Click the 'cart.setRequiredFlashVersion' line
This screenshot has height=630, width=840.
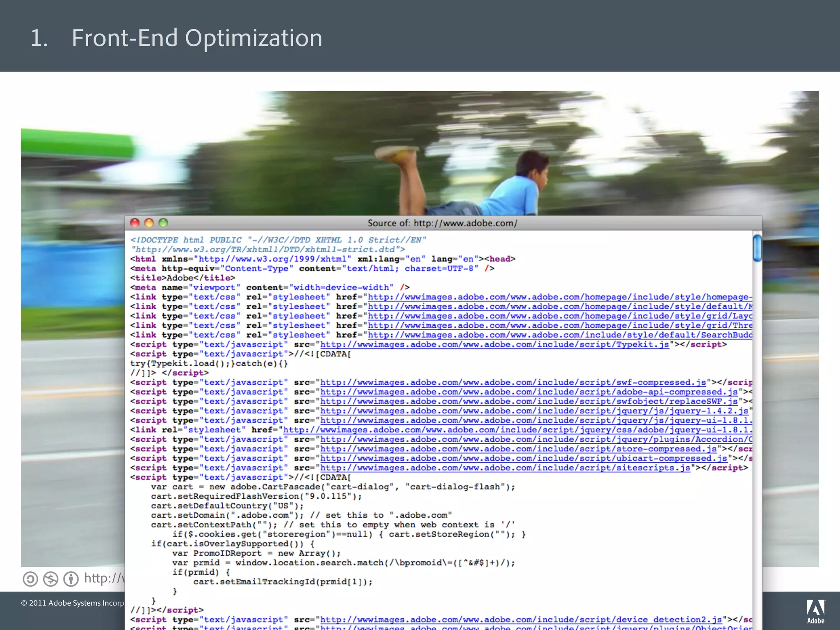(x=256, y=496)
